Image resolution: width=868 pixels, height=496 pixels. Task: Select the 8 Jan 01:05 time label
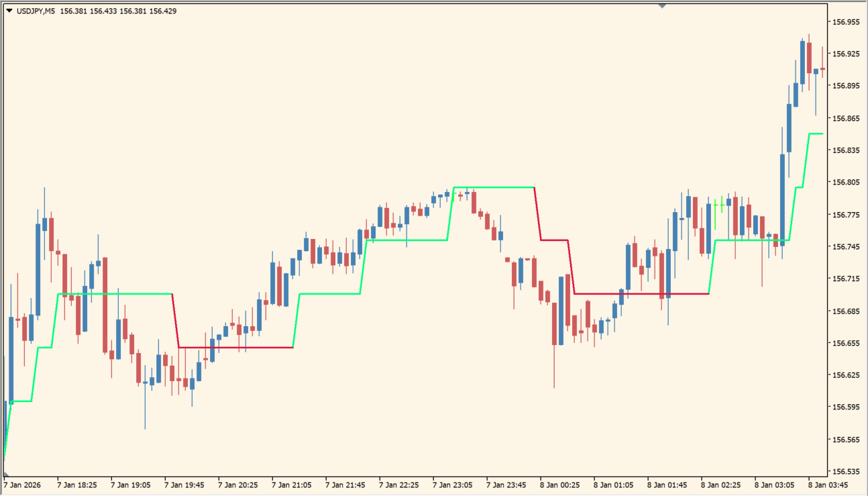[x=613, y=484]
